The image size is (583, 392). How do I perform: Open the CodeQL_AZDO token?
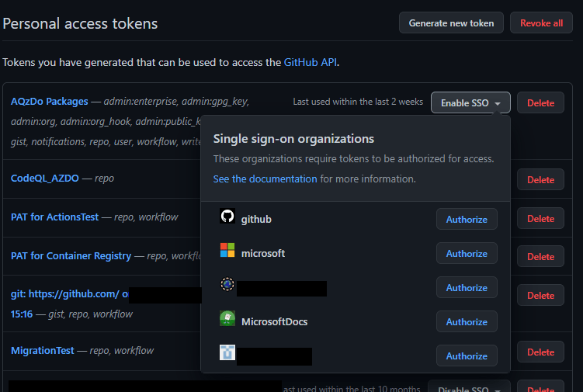[44, 179]
